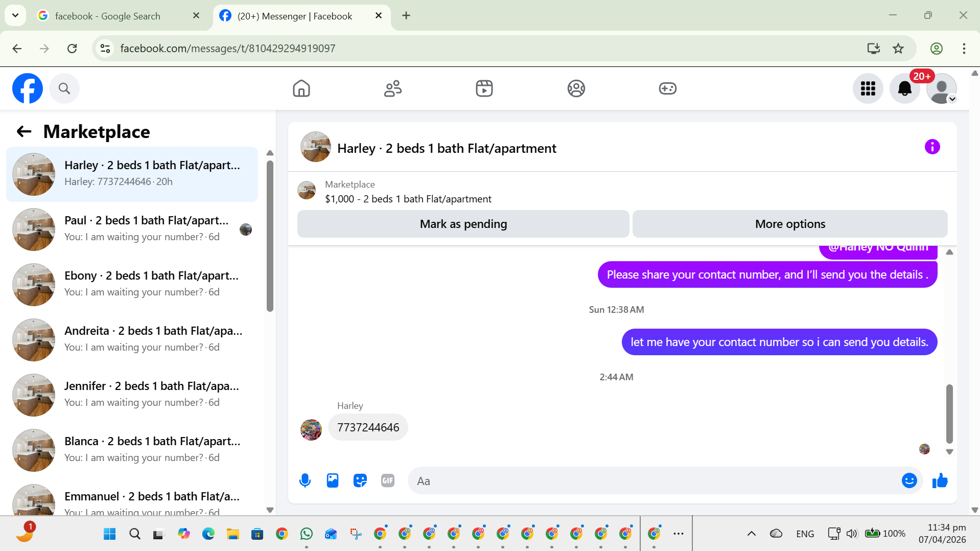The height and width of the screenshot is (551, 980).
Task: Go back from Marketplace messages
Action: pos(24,132)
